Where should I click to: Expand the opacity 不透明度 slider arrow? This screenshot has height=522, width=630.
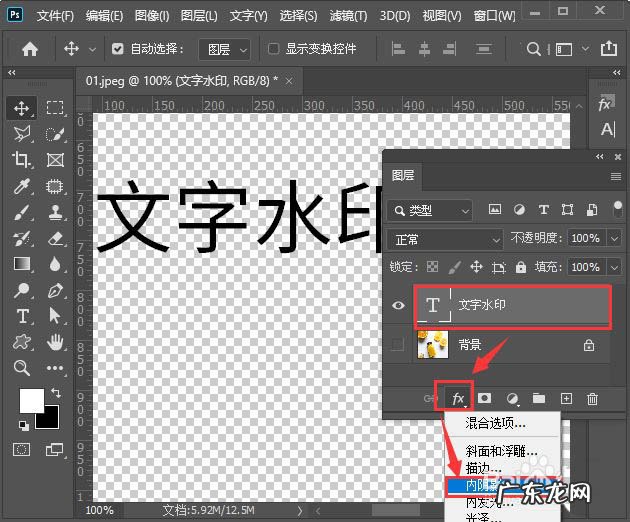click(614, 238)
